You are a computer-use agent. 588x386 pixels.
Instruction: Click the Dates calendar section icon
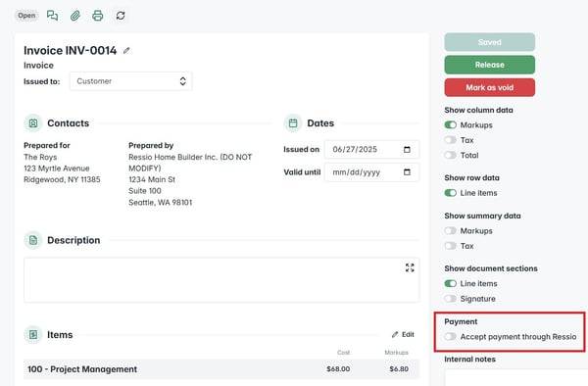[x=293, y=122]
